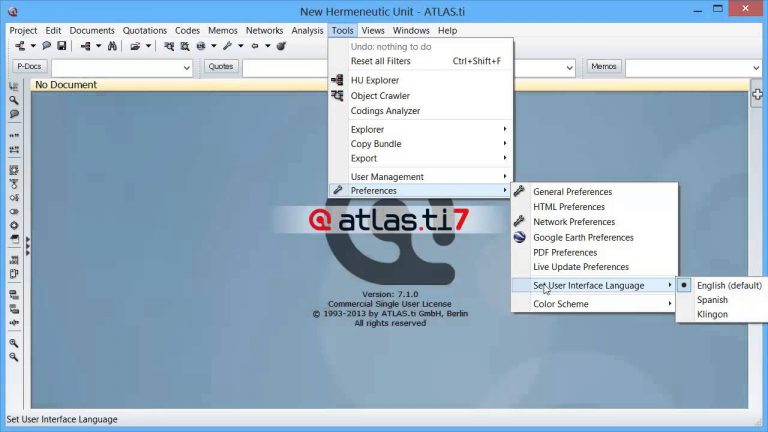Open dropdown arrow beside wrench toolbar icon

tap(240, 46)
